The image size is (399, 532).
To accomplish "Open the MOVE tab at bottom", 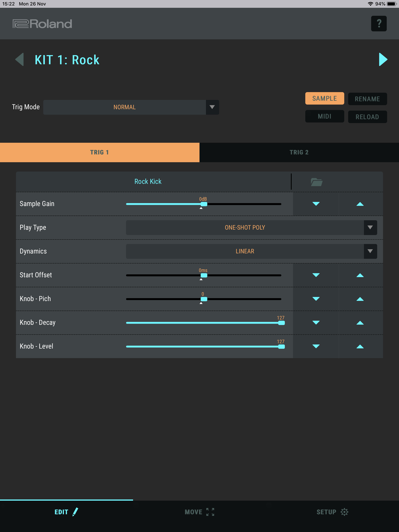I will click(199, 512).
